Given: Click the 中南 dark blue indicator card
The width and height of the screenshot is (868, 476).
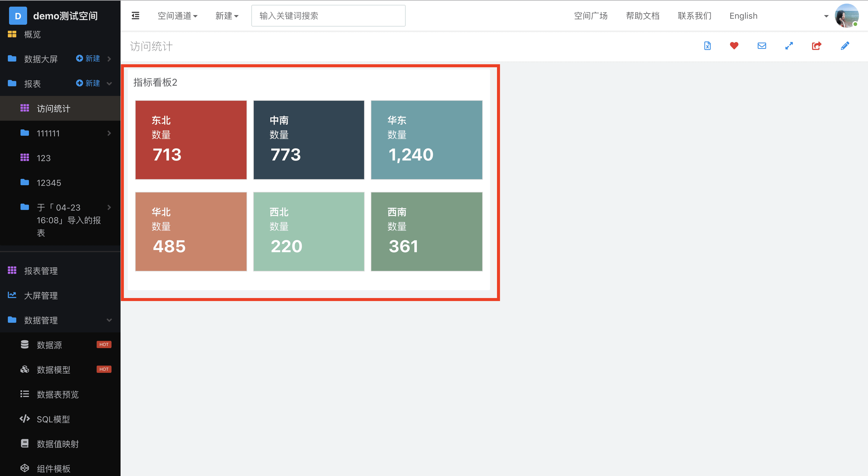Looking at the screenshot, I should tap(309, 140).
